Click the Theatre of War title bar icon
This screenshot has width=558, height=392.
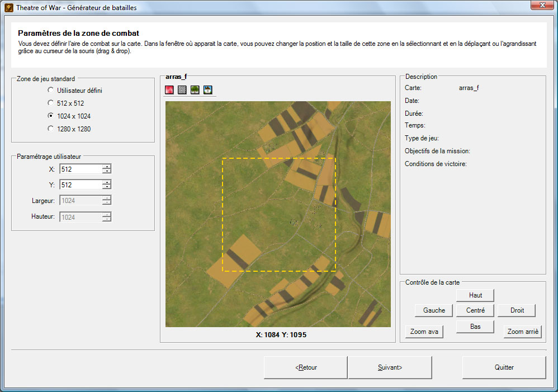(x=9, y=8)
